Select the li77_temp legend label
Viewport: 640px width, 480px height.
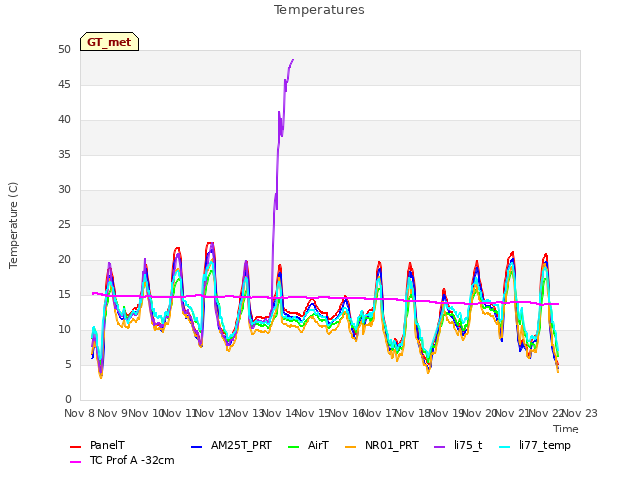pyautogui.click(x=545, y=445)
